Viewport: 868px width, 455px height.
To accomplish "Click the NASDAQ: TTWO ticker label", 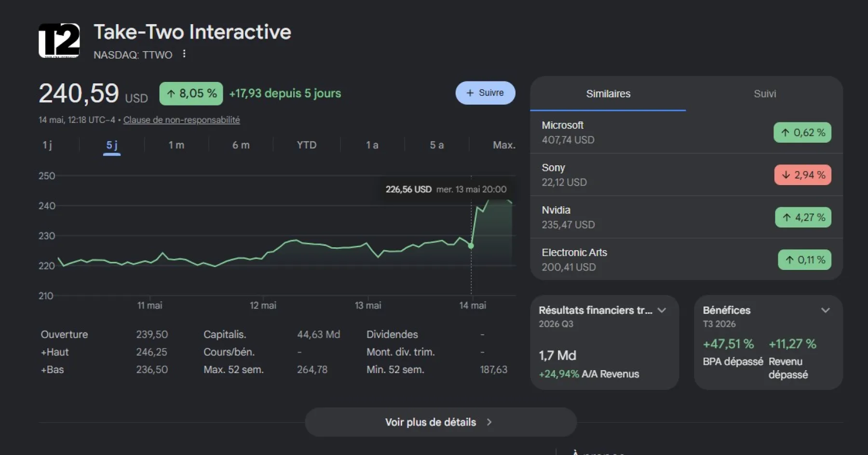I will coord(133,55).
